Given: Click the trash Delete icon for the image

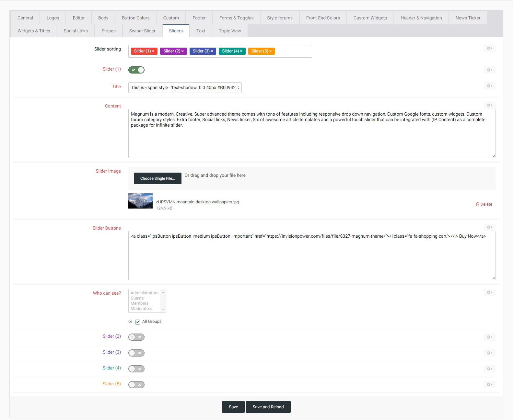Looking at the screenshot, I should click(478, 204).
